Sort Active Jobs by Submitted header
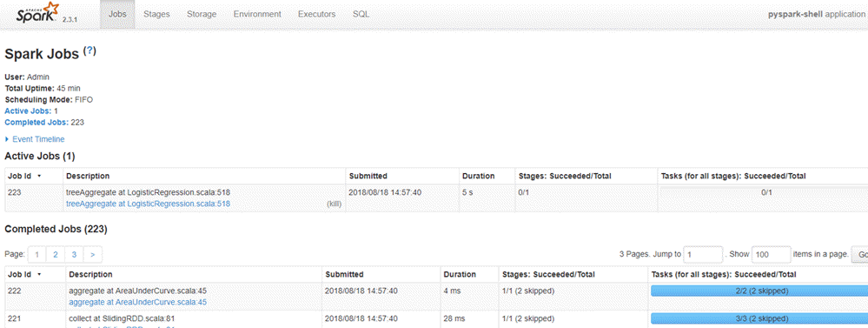The image size is (868, 328). click(x=368, y=177)
